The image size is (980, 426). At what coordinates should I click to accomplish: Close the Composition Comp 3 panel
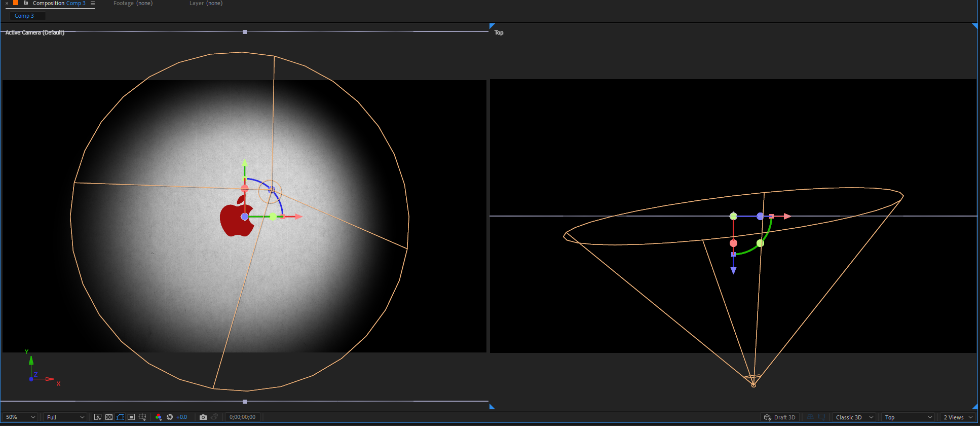pyautogui.click(x=7, y=4)
